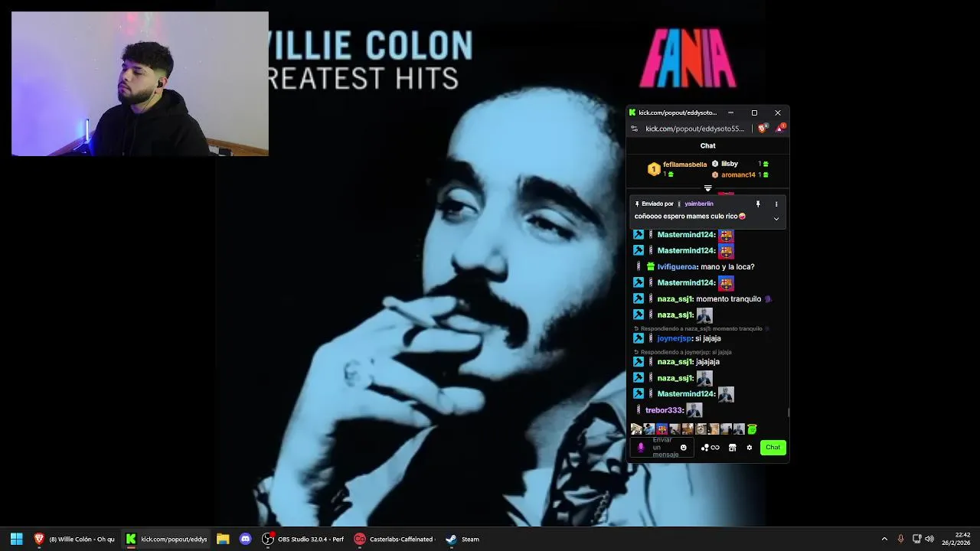This screenshot has width=980, height=551.
Task: Click the green angel emote in quick emotes
Action: [752, 429]
